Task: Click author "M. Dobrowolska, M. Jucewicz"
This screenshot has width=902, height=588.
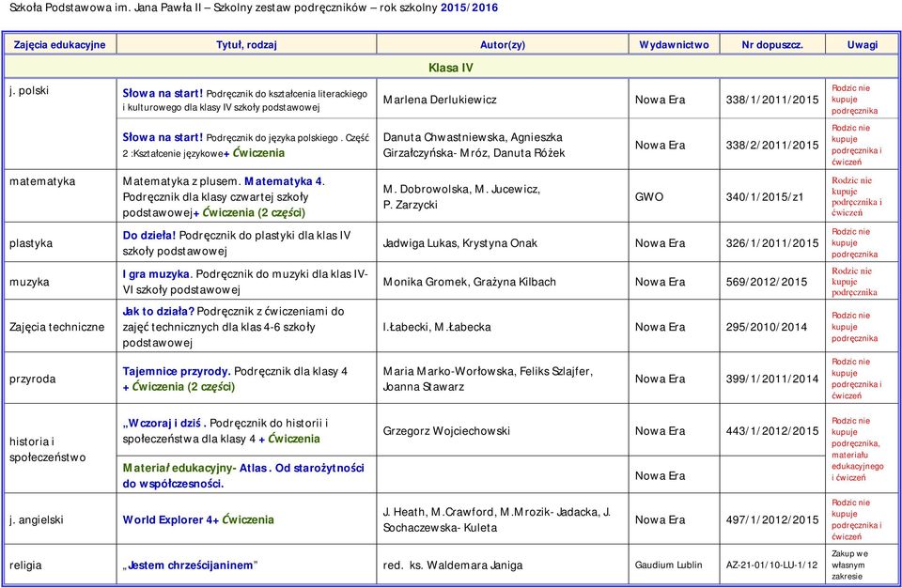Action: tap(461, 189)
